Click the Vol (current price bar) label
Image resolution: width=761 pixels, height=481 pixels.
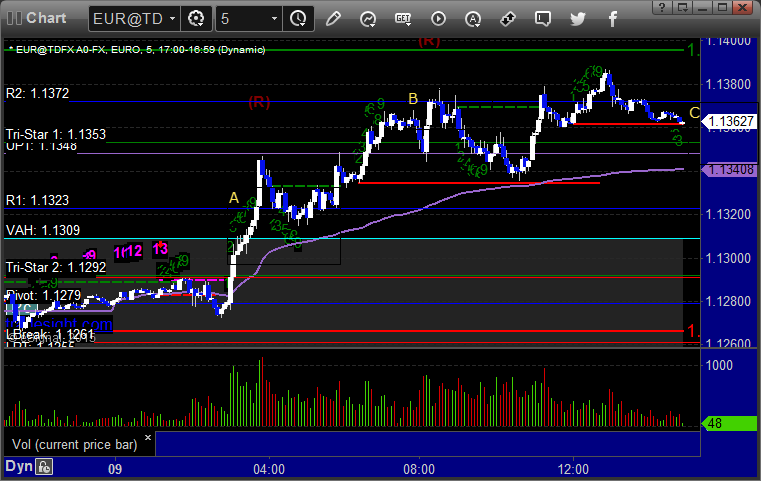pyautogui.click(x=75, y=445)
